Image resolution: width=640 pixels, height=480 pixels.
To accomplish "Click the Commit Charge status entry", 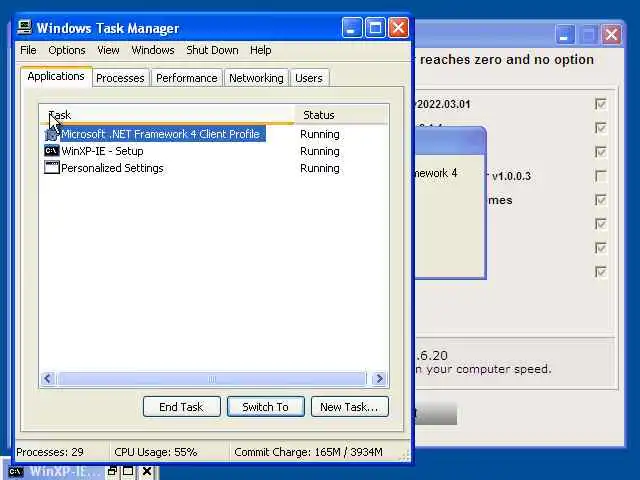I will [x=309, y=452].
